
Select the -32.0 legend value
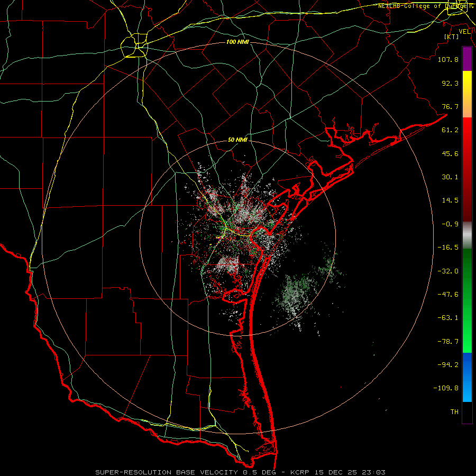(x=448, y=271)
